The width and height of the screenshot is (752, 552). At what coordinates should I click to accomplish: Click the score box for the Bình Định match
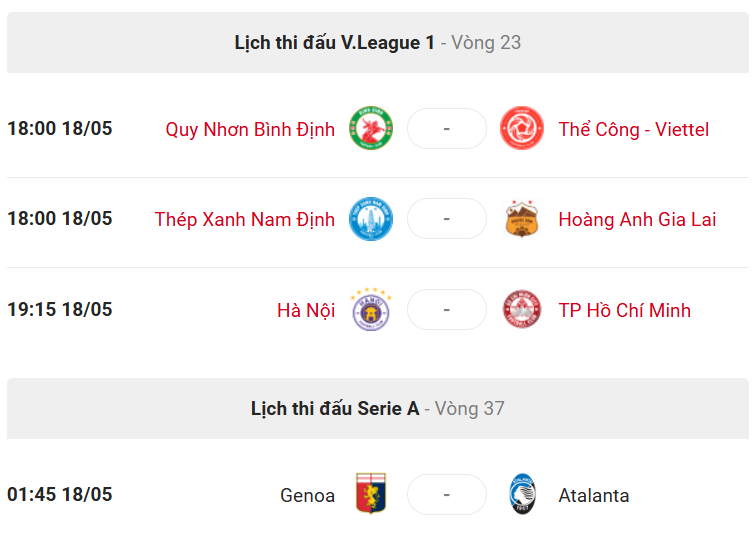[446, 129]
